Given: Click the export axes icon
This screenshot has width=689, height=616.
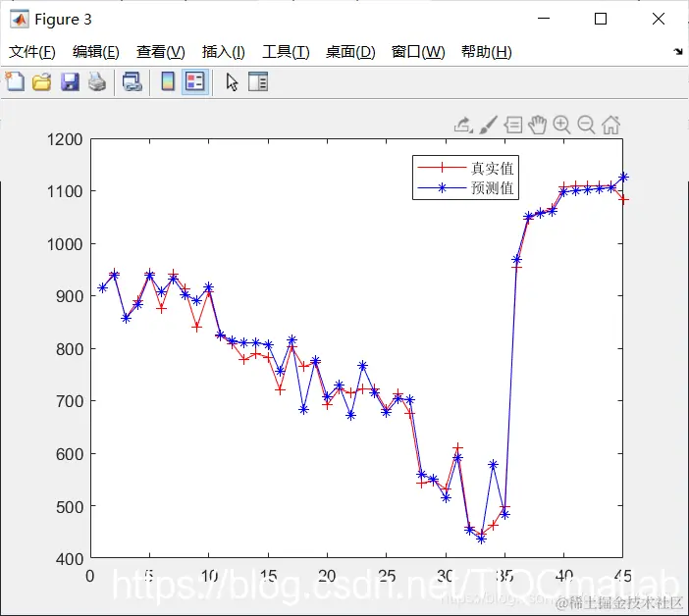Looking at the screenshot, I should [x=463, y=125].
